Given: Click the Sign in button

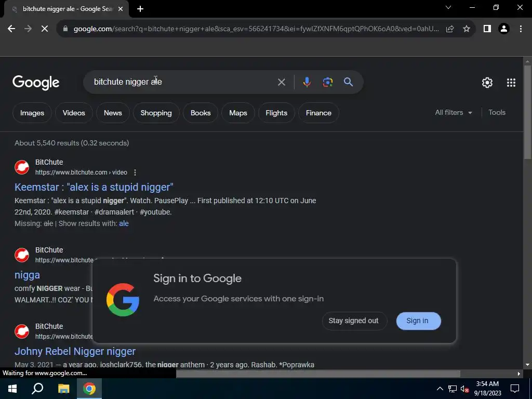Looking at the screenshot, I should tap(418, 321).
